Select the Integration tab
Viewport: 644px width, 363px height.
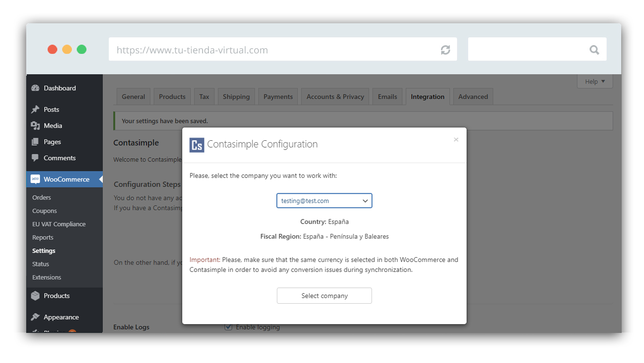428,97
